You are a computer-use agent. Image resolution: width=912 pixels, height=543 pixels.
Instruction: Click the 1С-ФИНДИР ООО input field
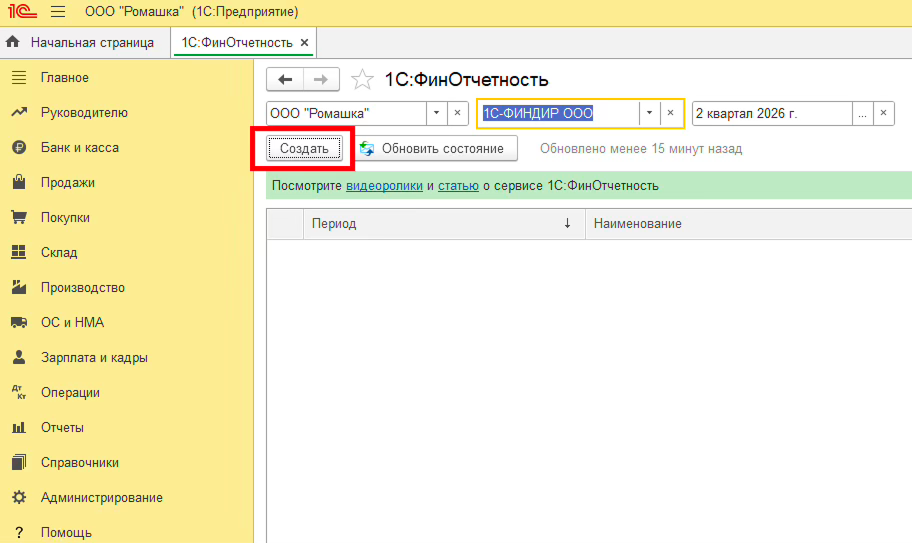(x=558, y=113)
